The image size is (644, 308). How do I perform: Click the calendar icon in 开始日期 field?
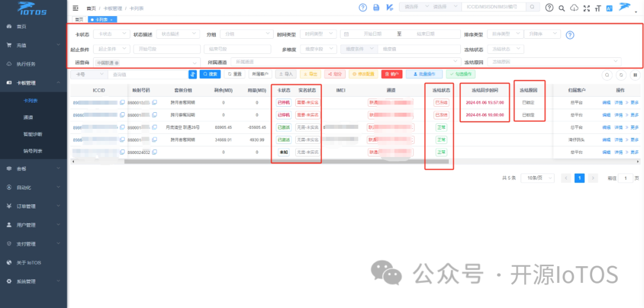346,34
